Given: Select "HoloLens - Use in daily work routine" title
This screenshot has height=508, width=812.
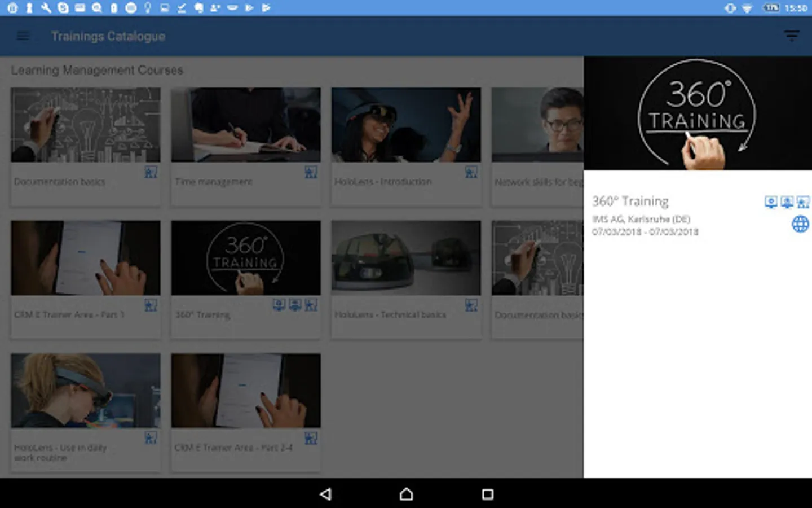Looking at the screenshot, I should [x=60, y=453].
